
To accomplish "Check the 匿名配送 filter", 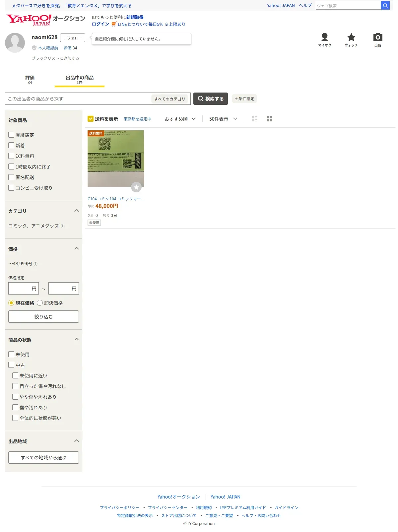I will click(x=11, y=177).
